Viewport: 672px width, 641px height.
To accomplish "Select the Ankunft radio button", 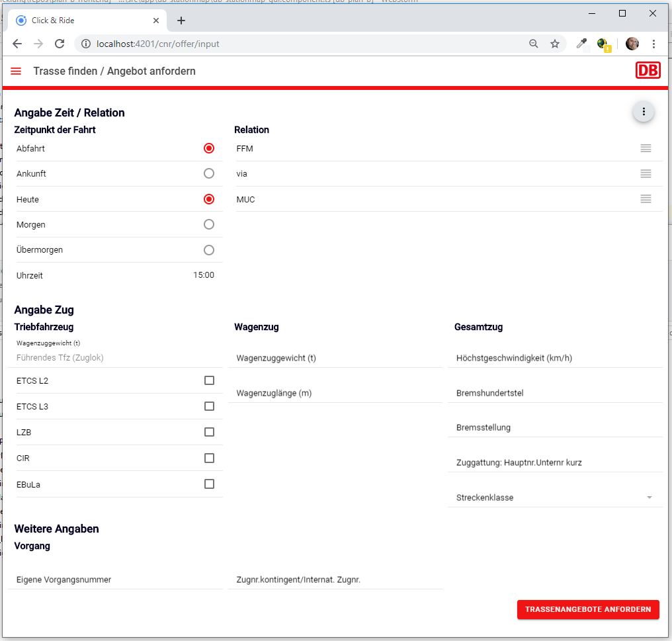I will point(209,174).
